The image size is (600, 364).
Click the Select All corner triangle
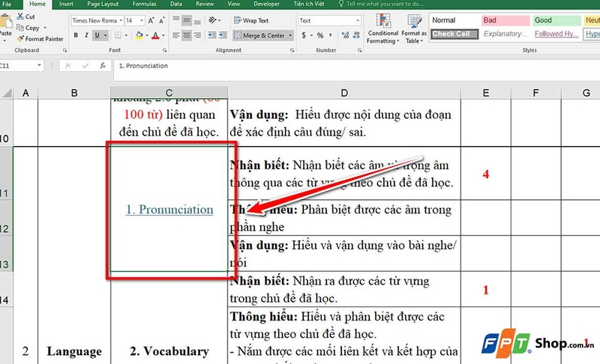pyautogui.click(x=7, y=93)
